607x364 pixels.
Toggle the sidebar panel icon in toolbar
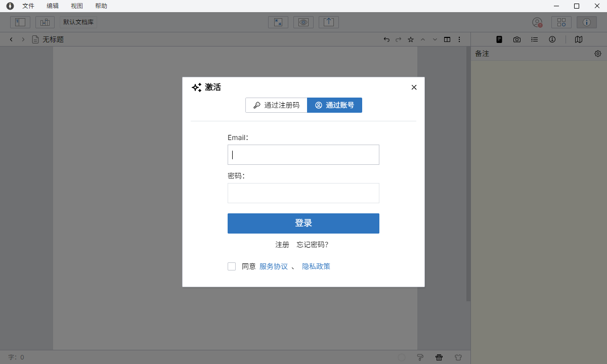pyautogui.click(x=20, y=22)
